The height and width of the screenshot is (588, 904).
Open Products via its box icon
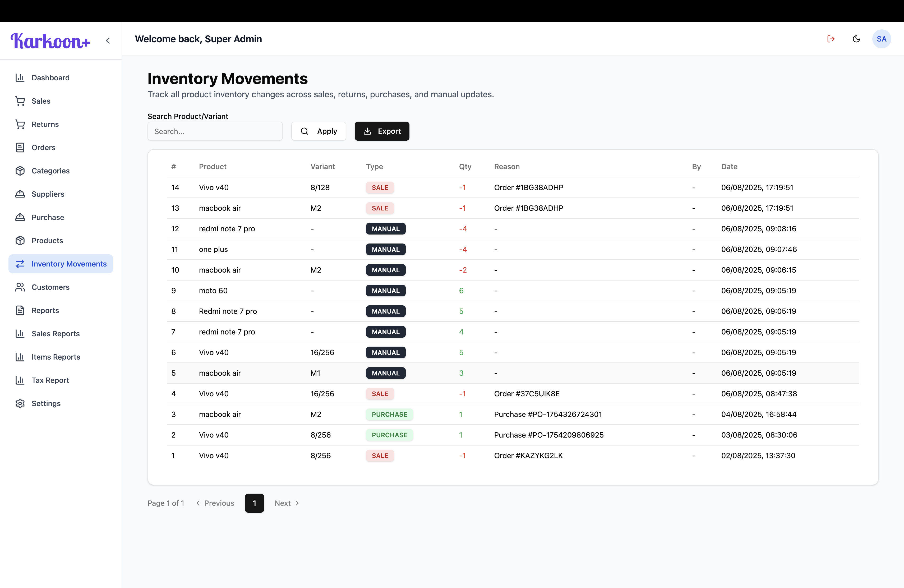(20, 240)
